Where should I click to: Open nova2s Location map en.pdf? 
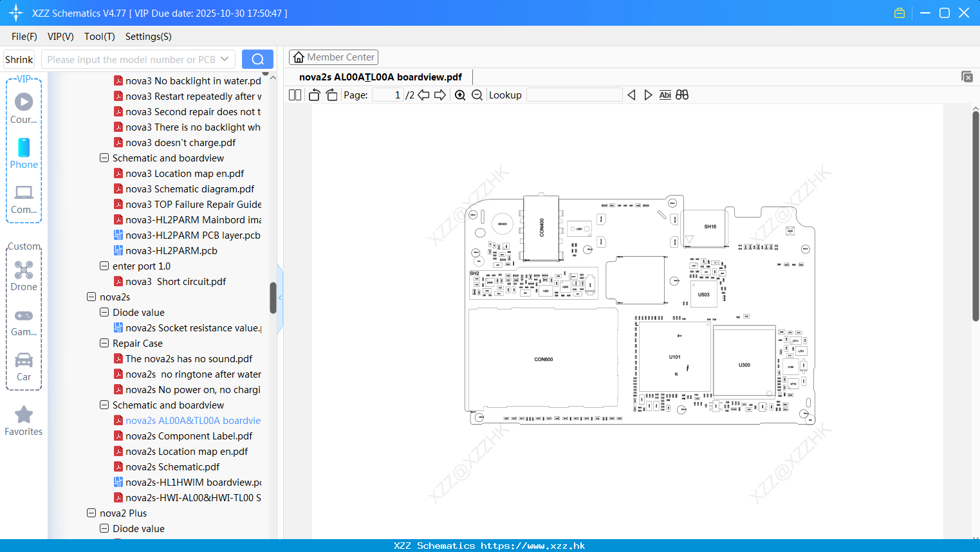181,451
